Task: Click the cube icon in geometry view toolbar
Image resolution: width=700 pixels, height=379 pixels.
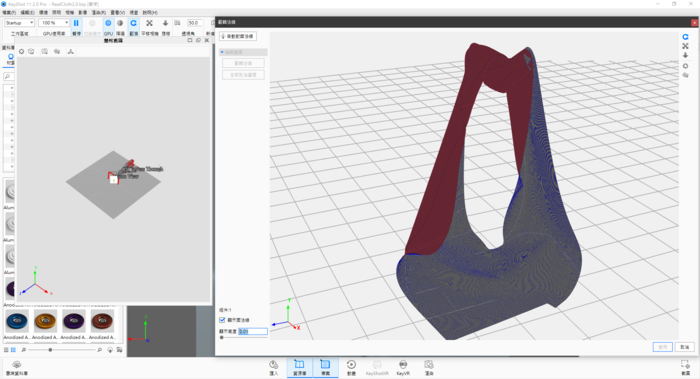Action: pyautogui.click(x=31, y=51)
